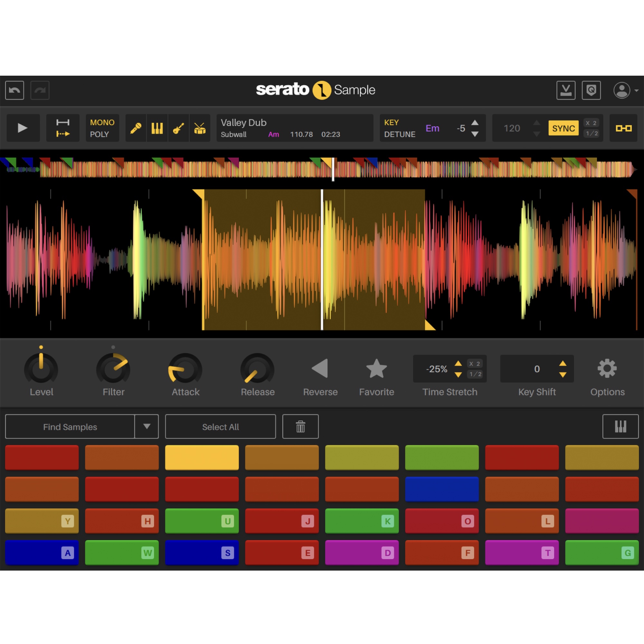Screen dimensions: 644x644
Task: Click the redo arrow icon
Action: pos(40,90)
